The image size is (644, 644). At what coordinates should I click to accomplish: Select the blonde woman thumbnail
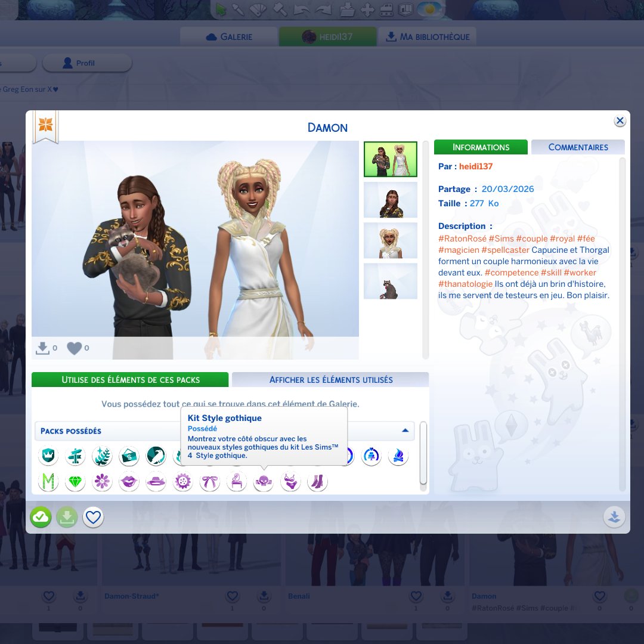(390, 240)
